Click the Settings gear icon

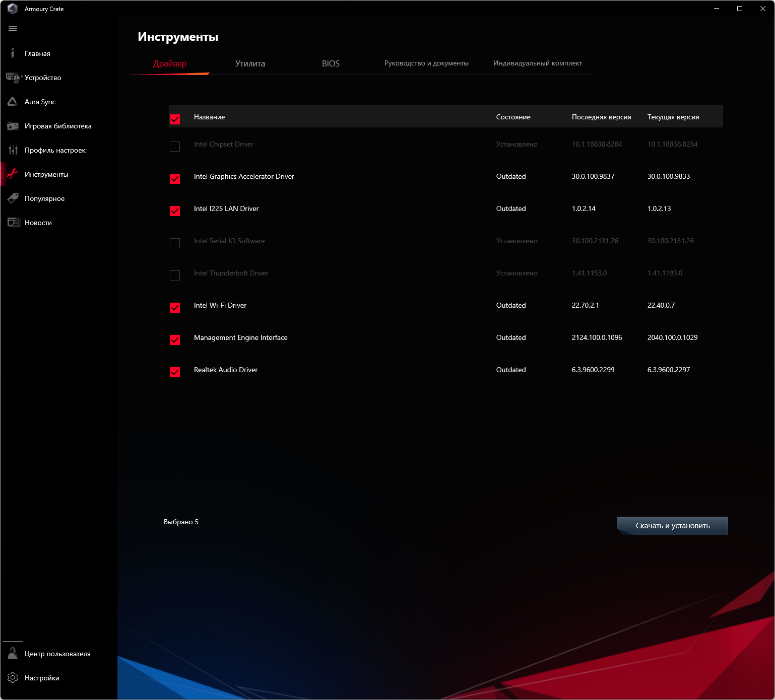(x=13, y=678)
